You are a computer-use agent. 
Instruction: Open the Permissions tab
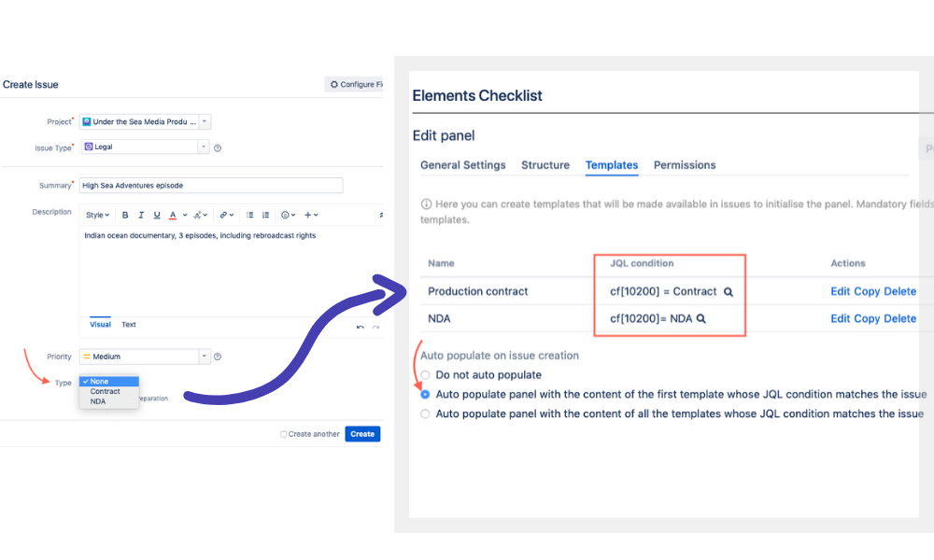tap(685, 165)
